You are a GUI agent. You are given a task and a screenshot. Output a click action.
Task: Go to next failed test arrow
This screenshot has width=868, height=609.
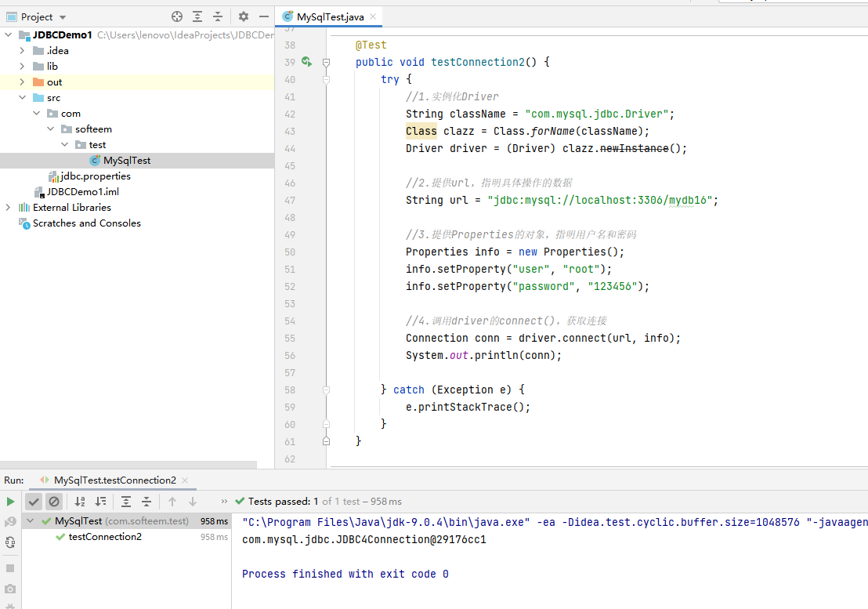pos(193,502)
